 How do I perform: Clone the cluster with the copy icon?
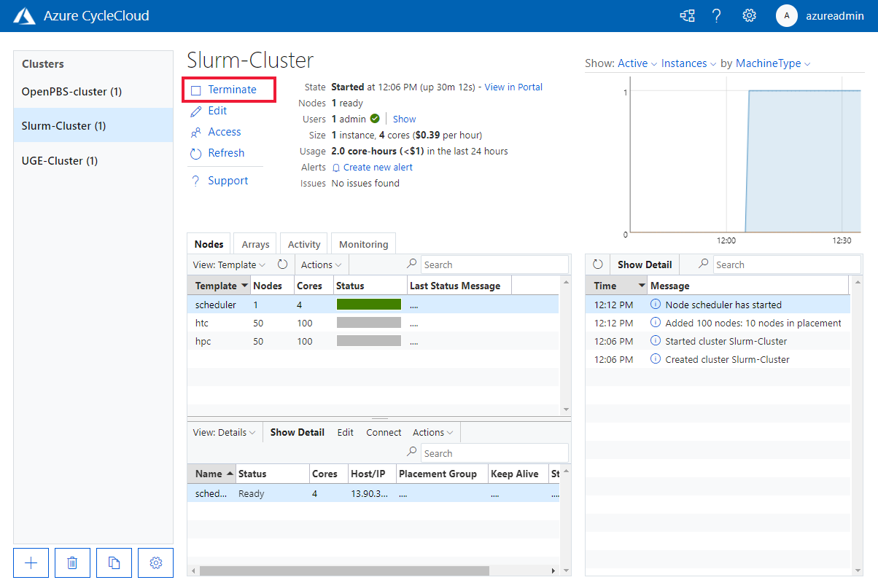(114, 562)
